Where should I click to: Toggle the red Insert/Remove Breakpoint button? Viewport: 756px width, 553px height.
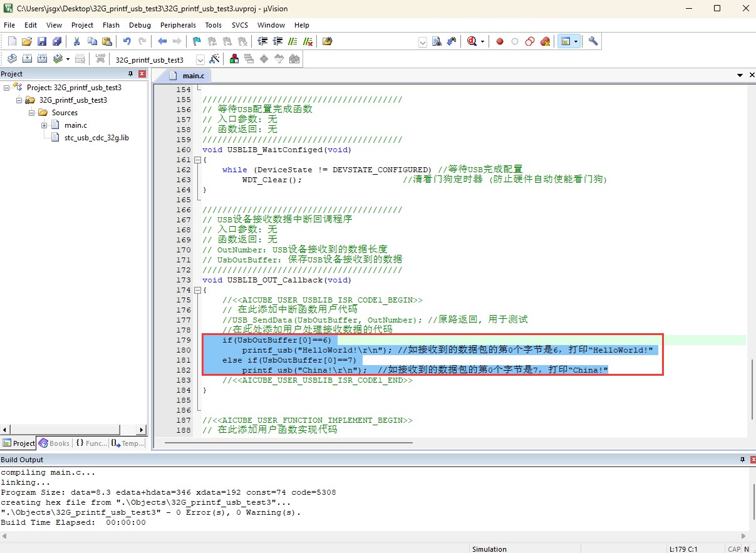pos(500,41)
